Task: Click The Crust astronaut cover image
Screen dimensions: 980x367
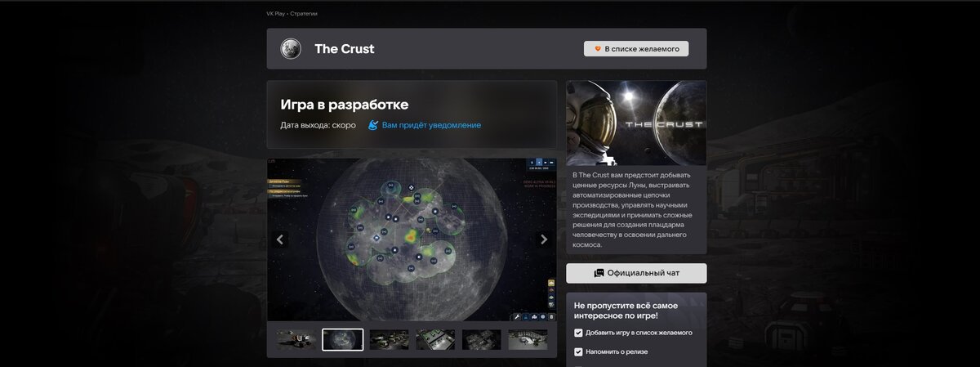Action: click(x=636, y=123)
